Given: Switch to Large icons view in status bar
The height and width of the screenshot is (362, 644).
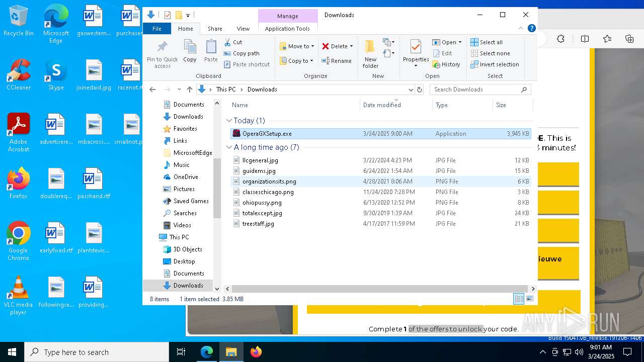Looking at the screenshot, I should tap(529, 299).
